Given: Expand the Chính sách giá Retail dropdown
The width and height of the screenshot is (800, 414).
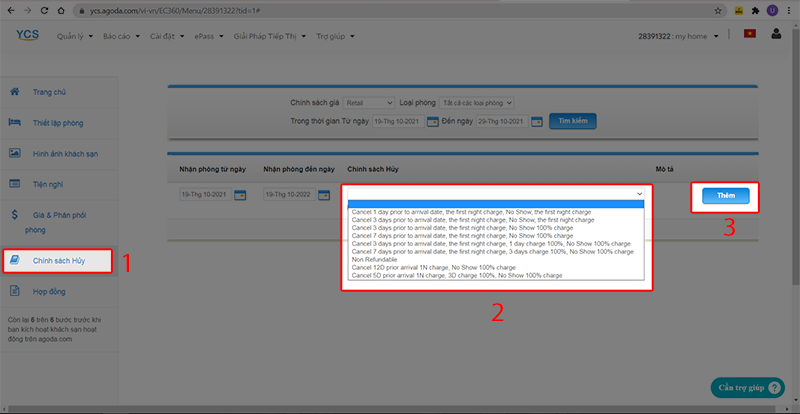Looking at the screenshot, I should coord(367,102).
